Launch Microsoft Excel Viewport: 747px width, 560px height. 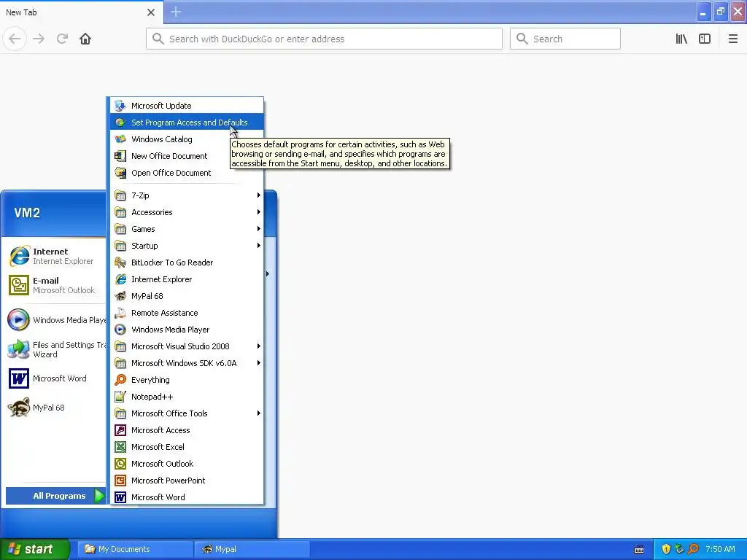(187, 447)
